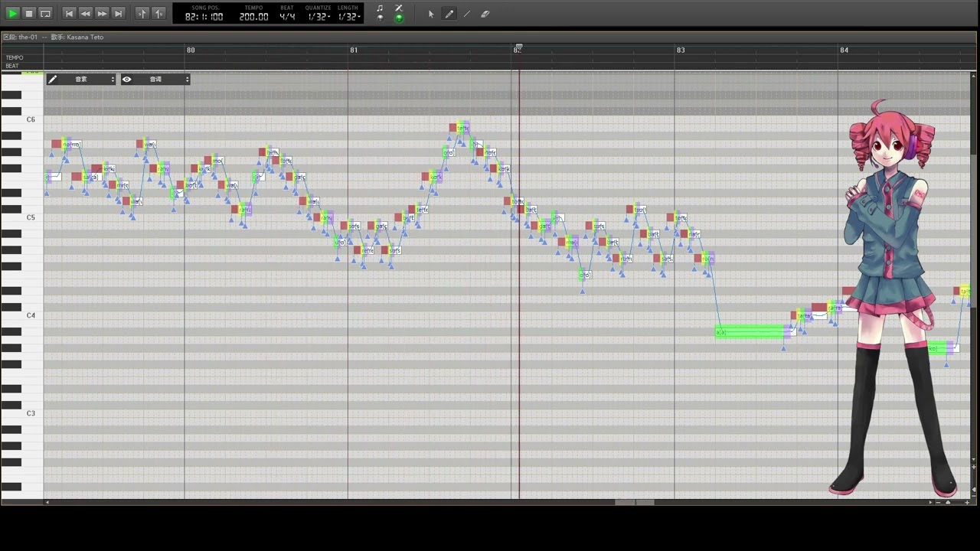Screen dimensions: 980x551
Task: Edit the tempo value 200.00
Action: tap(253, 17)
